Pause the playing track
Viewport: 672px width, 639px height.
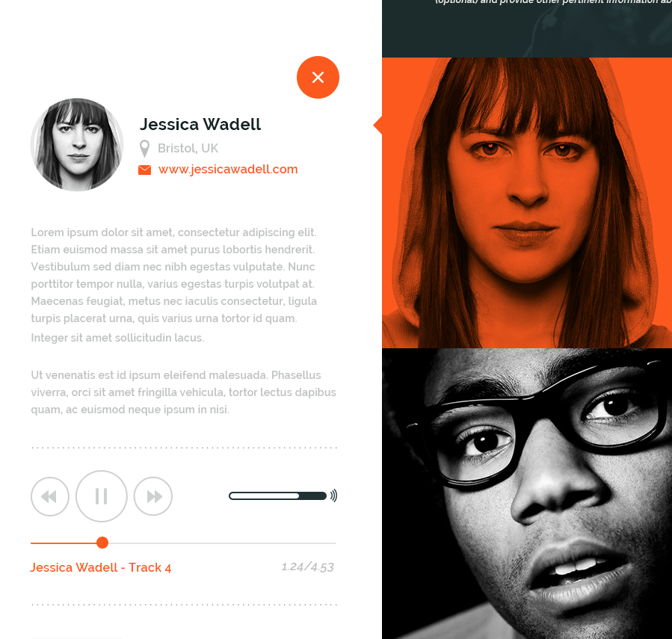[102, 496]
